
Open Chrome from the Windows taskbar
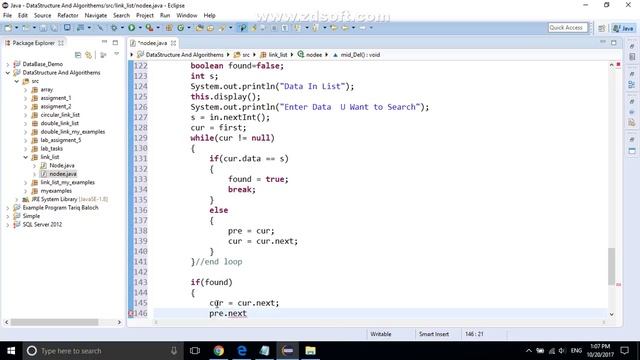click(x=219, y=351)
